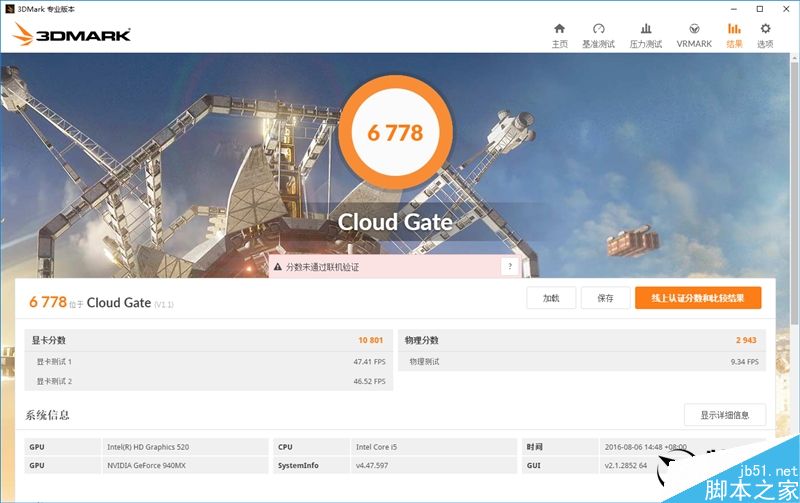The image size is (800, 503).
Task: Click the Save (保存) button
Action: coord(606,298)
